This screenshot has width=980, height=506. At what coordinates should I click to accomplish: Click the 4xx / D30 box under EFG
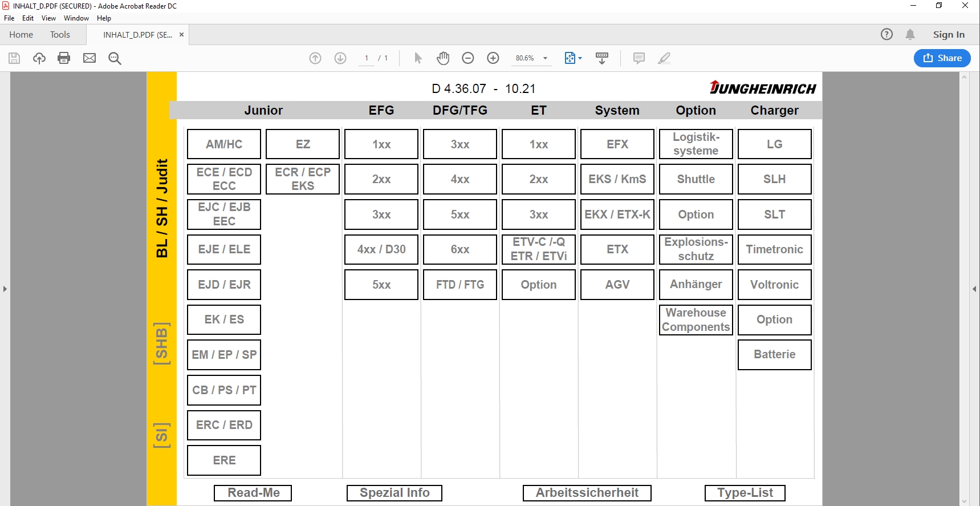click(381, 249)
